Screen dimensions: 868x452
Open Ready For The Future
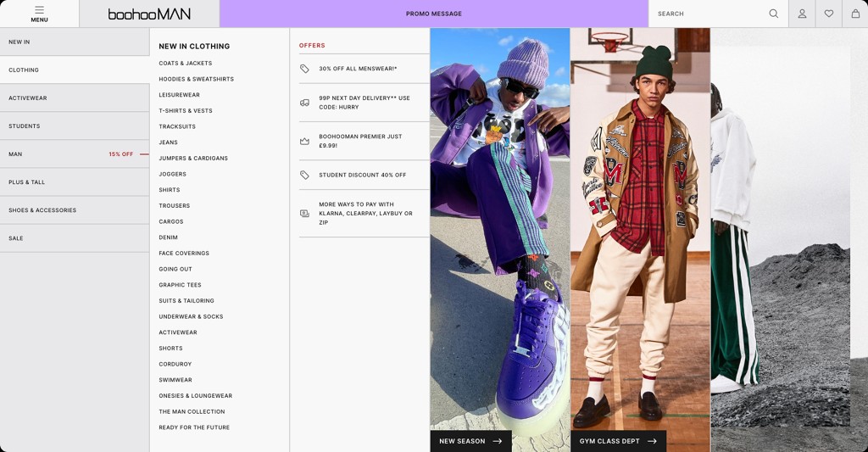tap(194, 427)
